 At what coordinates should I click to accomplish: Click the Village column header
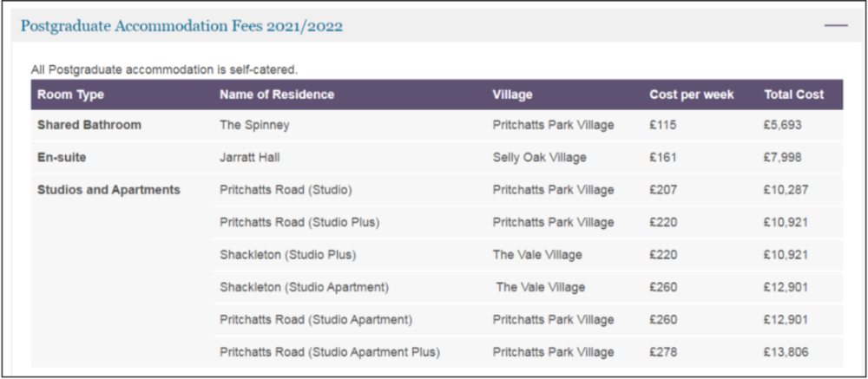coord(512,95)
